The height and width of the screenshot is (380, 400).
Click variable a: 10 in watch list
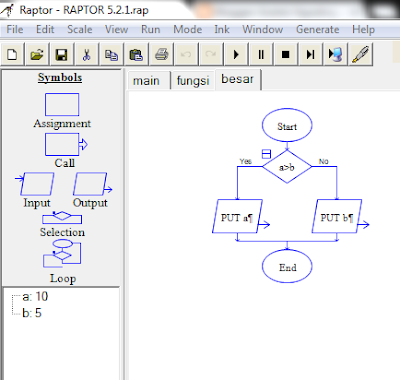click(35, 296)
